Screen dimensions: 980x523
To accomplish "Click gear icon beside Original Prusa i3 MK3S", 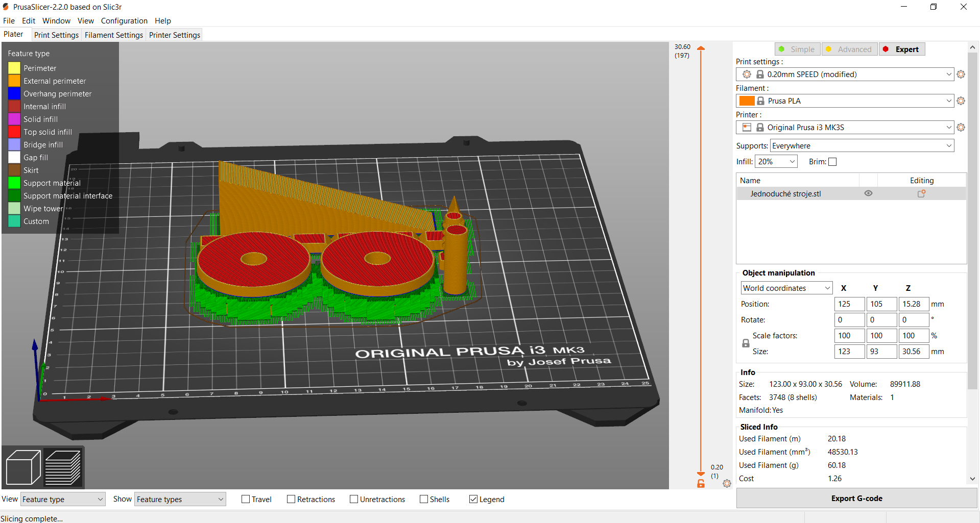I will (x=961, y=128).
